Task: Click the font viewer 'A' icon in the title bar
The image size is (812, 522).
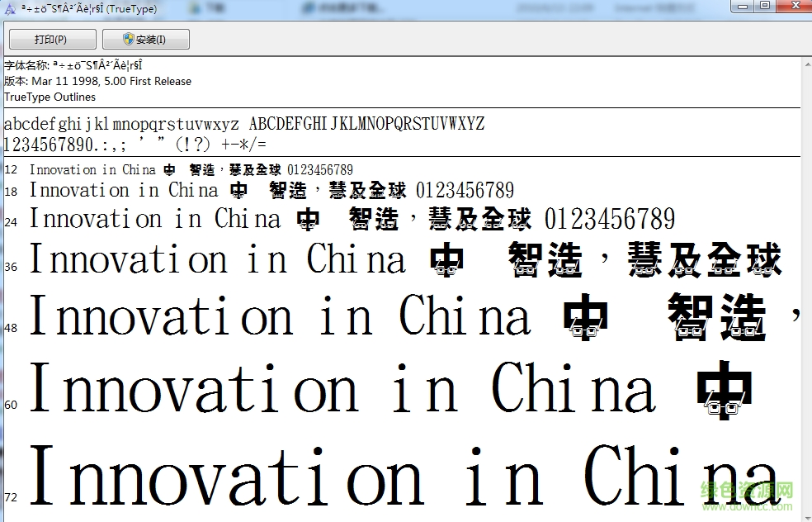Action: click(x=8, y=7)
